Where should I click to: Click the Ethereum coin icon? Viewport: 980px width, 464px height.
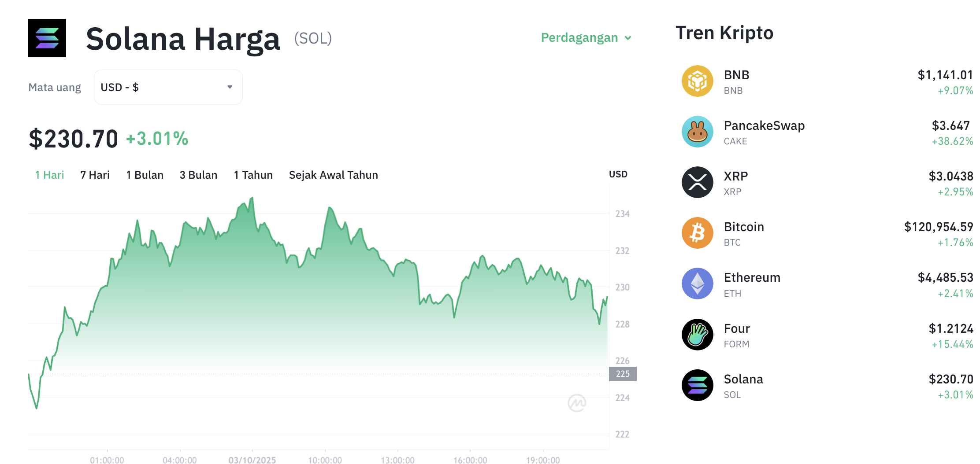point(697,284)
